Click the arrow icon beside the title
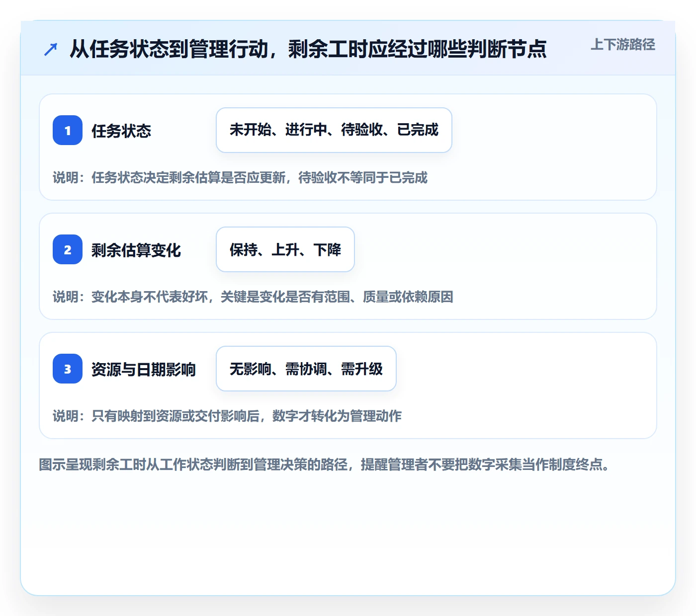This screenshot has width=696, height=616. [51, 49]
